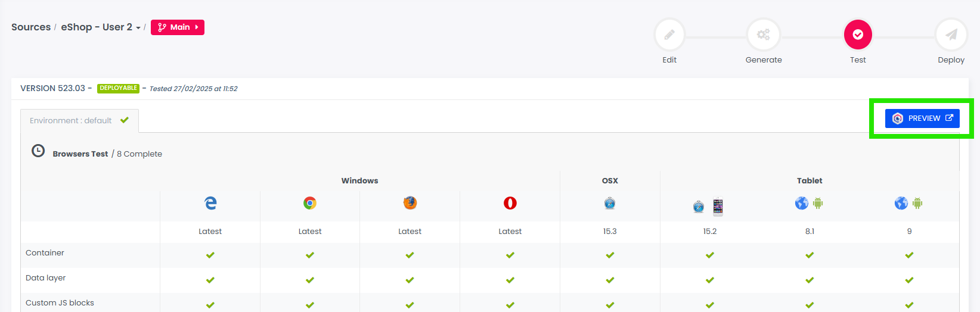Screen dimensions: 980x312
Task: Open the Generate step gears icon
Action: click(x=763, y=35)
